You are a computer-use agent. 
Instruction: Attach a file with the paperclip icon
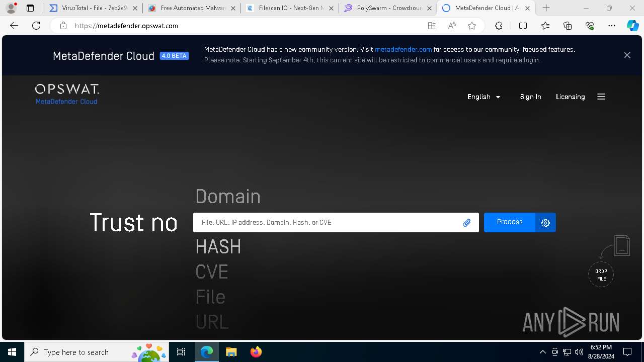point(467,223)
